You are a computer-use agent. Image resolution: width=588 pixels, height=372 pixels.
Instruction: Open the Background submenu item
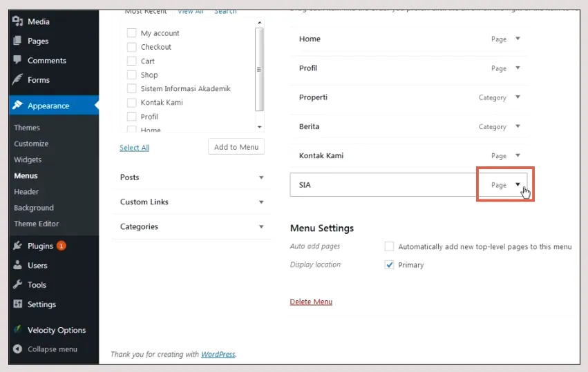[x=34, y=208]
